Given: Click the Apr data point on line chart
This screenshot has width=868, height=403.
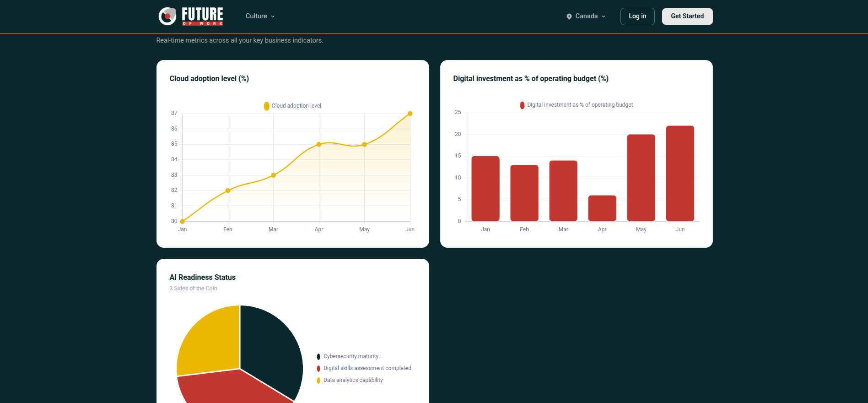Looking at the screenshot, I should click(x=319, y=144).
